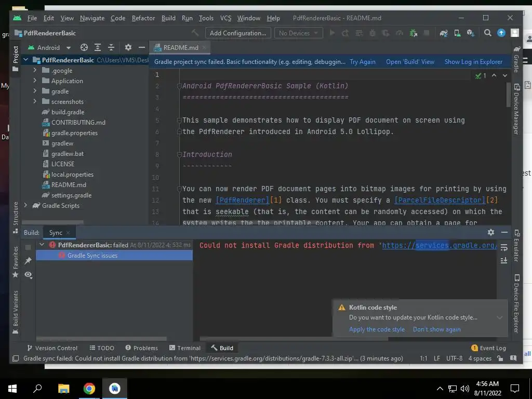This screenshot has height=399, width=532.
Task: Open the Emulator side tab
Action: pyautogui.click(x=516, y=246)
